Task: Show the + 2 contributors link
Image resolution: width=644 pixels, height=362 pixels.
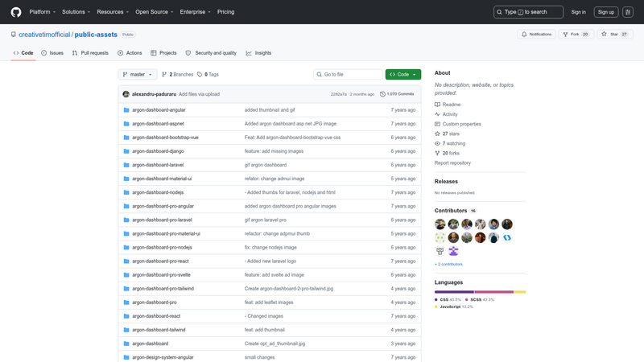Action: [448, 265]
